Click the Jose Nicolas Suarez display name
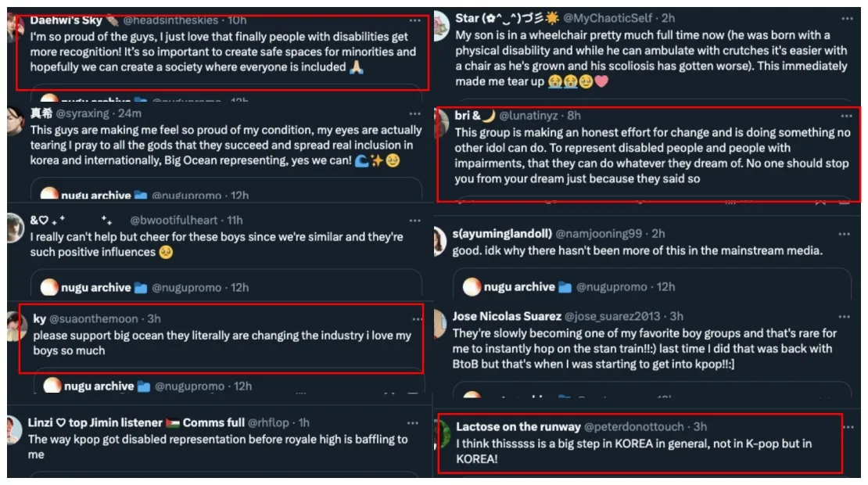 507,316
